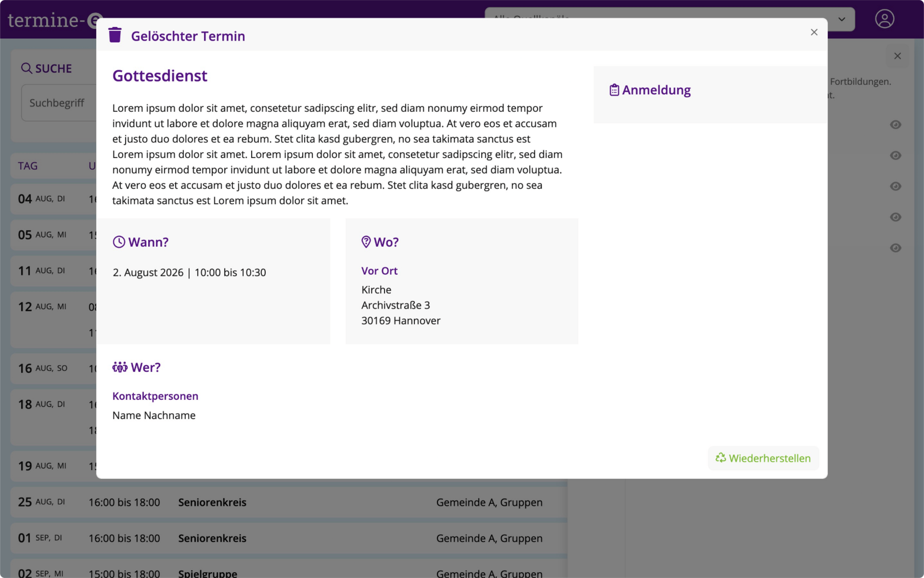Click the Gelöschter Termin dialog title

[x=188, y=36]
